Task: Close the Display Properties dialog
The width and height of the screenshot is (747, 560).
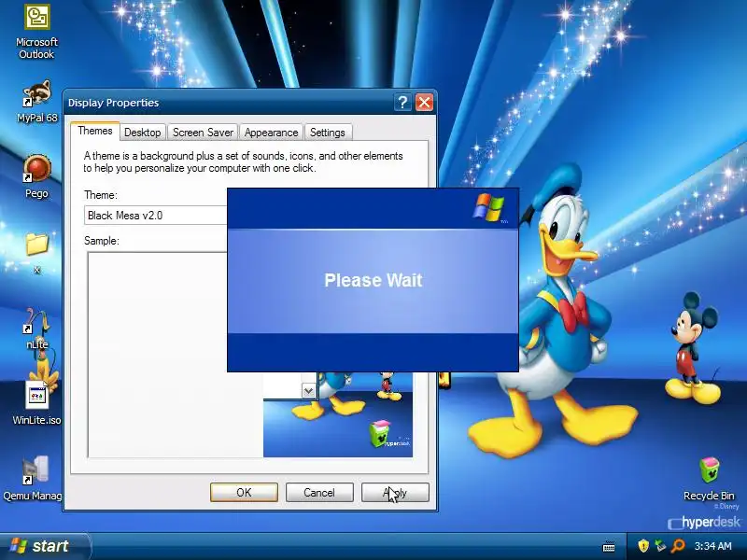Action: (x=424, y=103)
